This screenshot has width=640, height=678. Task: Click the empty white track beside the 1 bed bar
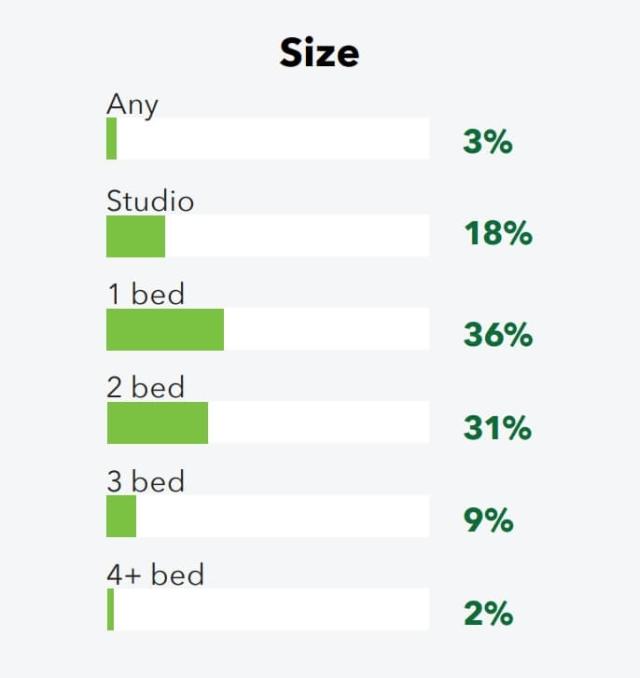(x=326, y=329)
